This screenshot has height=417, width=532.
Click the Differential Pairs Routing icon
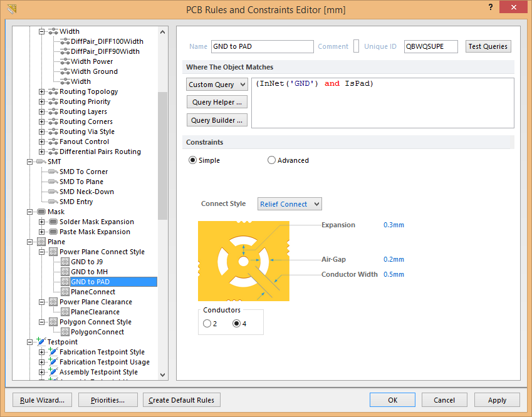[x=53, y=152]
